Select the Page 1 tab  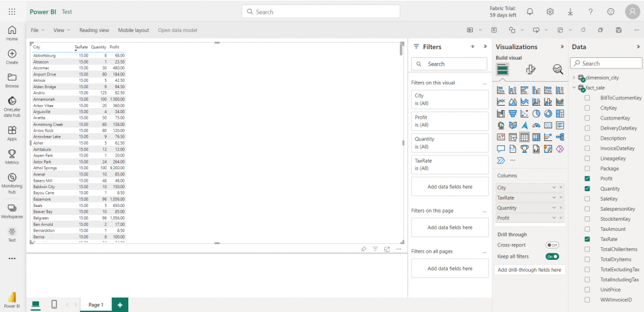pyautogui.click(x=96, y=305)
